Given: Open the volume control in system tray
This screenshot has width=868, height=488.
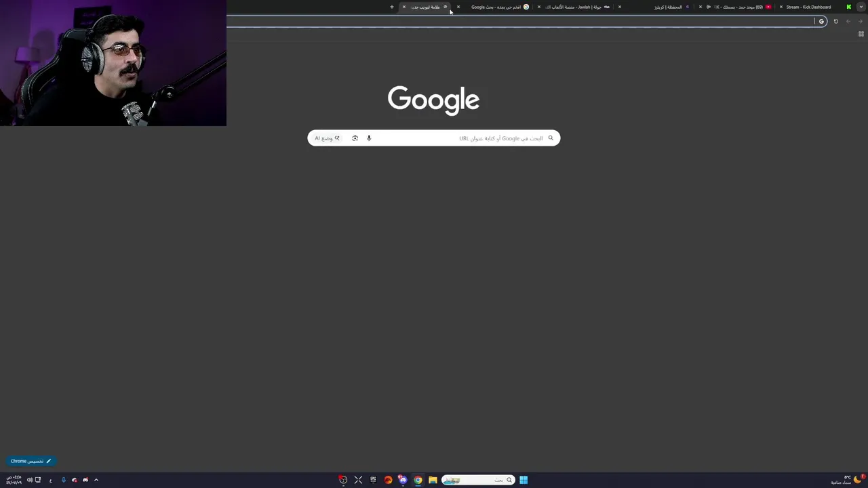Looking at the screenshot, I should (30, 480).
